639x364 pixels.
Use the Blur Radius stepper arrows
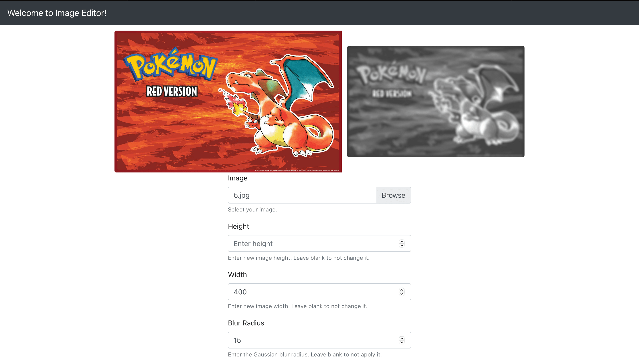[x=402, y=340]
